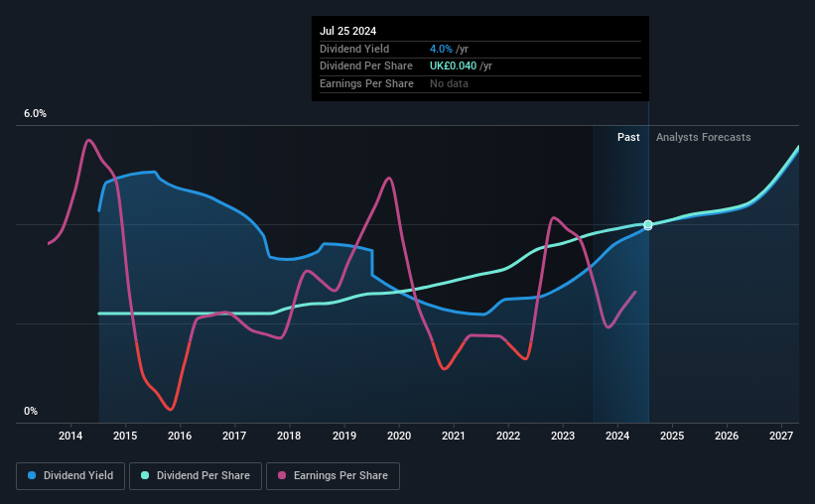
Task: Click the 2019 x-axis label
Action: (344, 436)
